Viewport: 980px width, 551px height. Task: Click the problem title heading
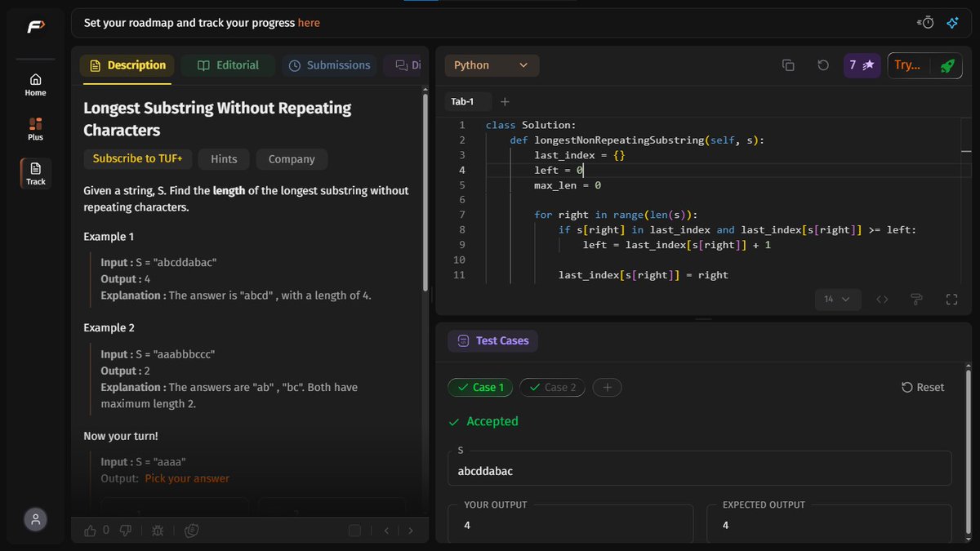(217, 119)
